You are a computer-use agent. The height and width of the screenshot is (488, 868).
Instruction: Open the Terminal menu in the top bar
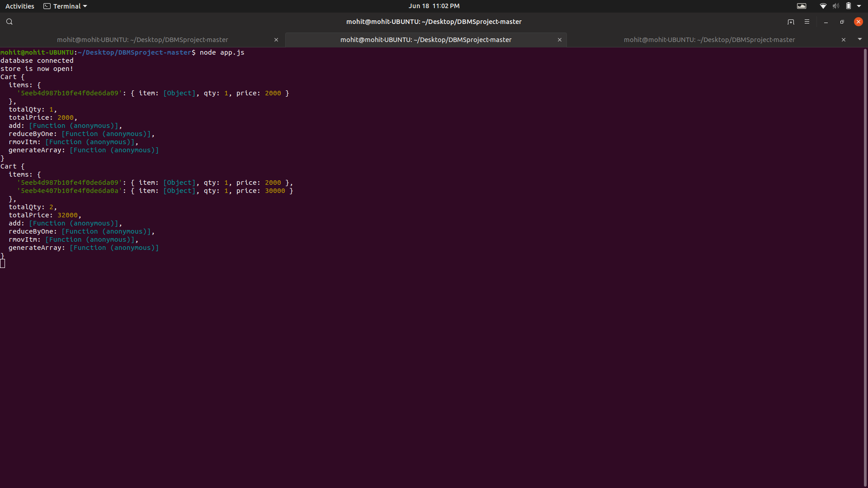click(x=65, y=6)
